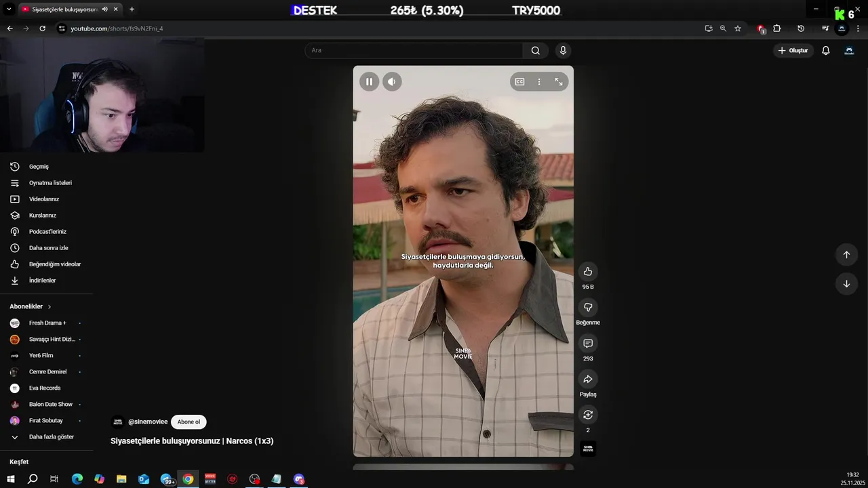The image size is (868, 488).
Task: Open YouTube notifications bell
Action: click(826, 50)
